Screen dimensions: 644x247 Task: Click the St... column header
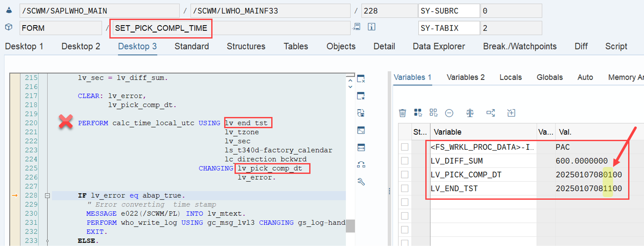[x=420, y=132]
